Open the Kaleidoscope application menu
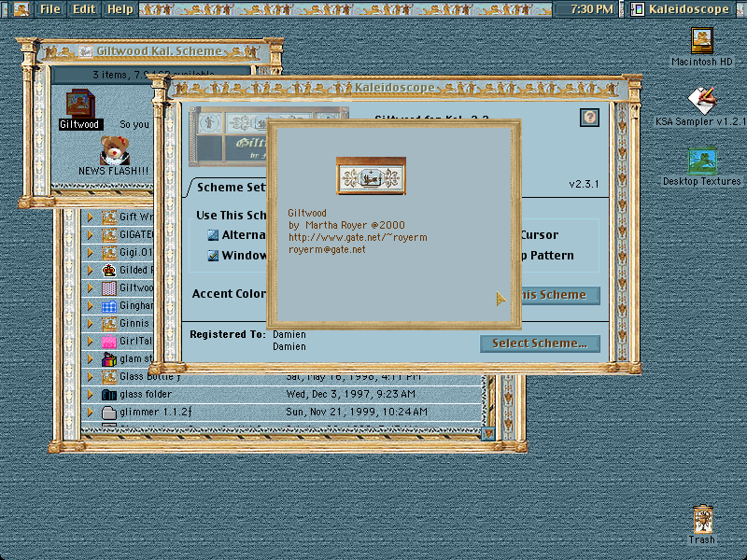This screenshot has width=747, height=560. click(x=682, y=9)
